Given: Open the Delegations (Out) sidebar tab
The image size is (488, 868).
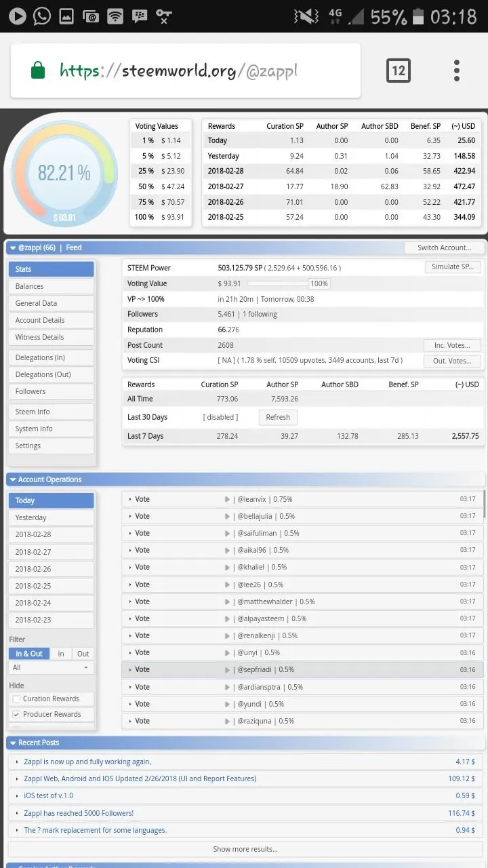Looking at the screenshot, I should [x=51, y=374].
